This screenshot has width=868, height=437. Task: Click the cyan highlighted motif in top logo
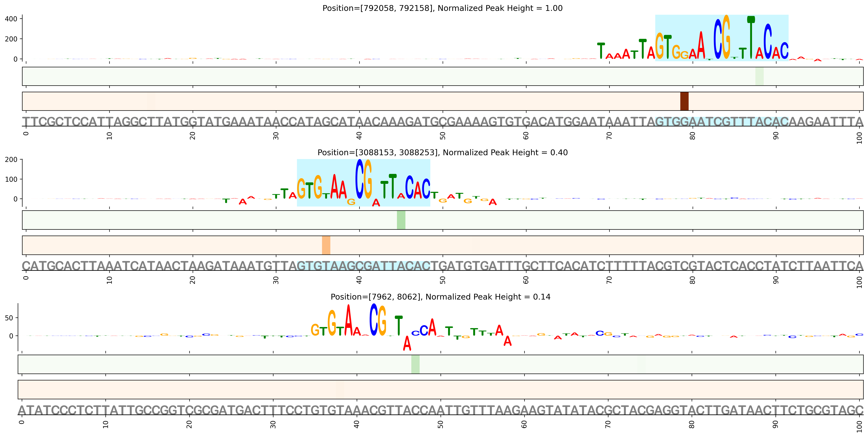[x=721, y=38]
